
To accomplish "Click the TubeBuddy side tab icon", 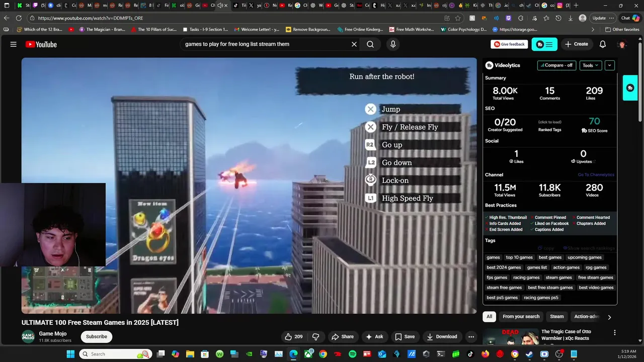I will pos(630,88).
